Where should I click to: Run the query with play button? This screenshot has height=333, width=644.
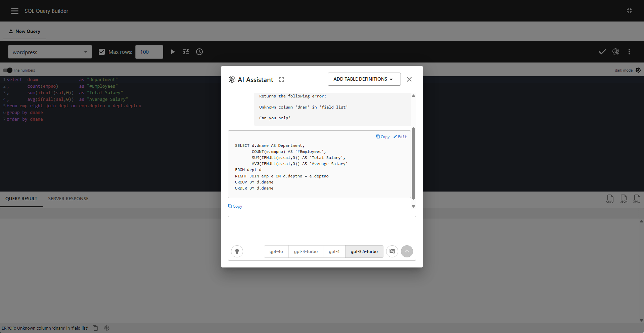[173, 52]
